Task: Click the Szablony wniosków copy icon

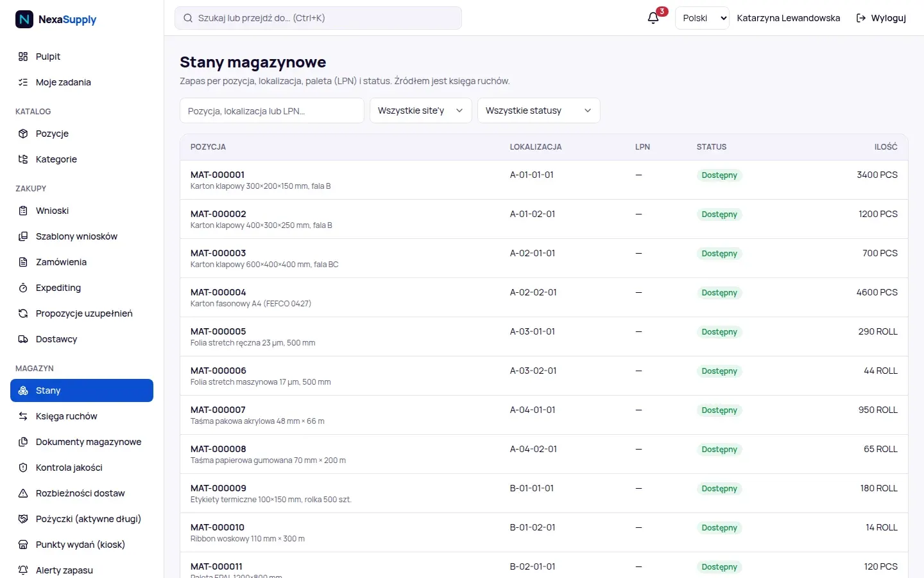Action: point(23,236)
